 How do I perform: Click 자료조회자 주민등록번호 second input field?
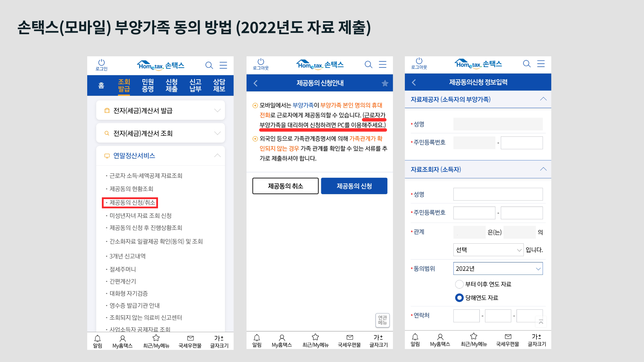click(x=522, y=213)
